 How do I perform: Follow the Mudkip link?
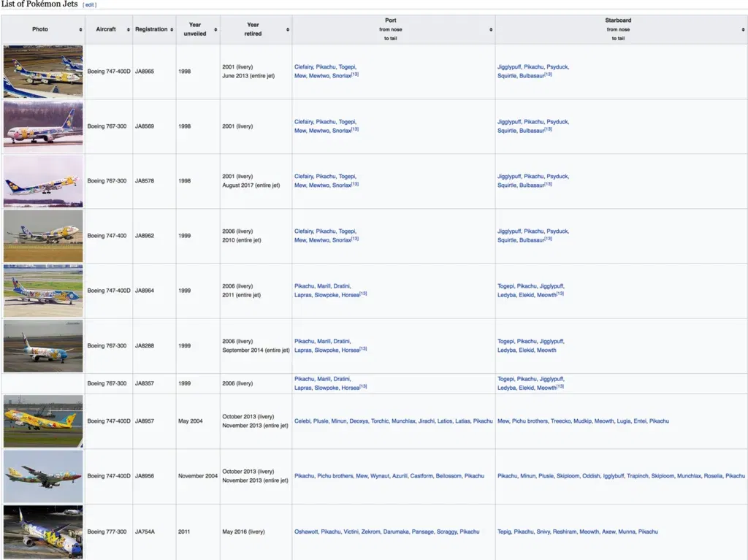click(582, 421)
